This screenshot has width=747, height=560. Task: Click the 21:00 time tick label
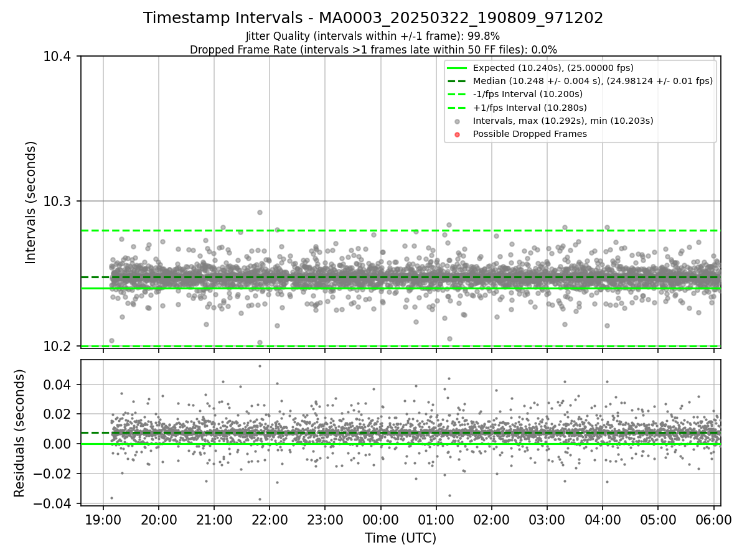click(x=214, y=520)
